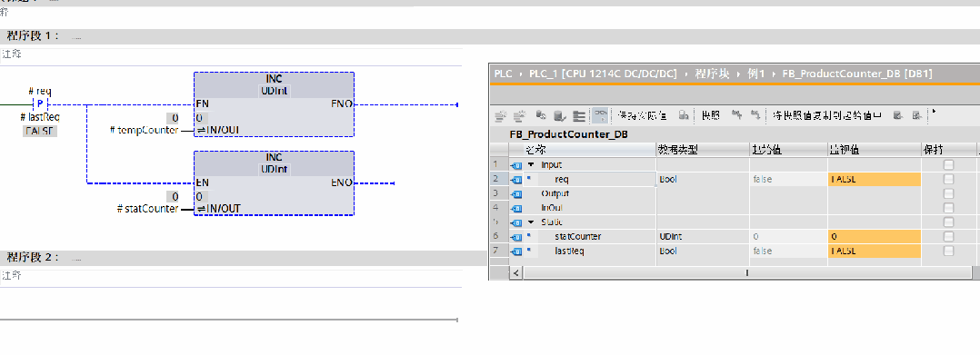Click the DB toolbar database icon with checkmark

(560, 115)
